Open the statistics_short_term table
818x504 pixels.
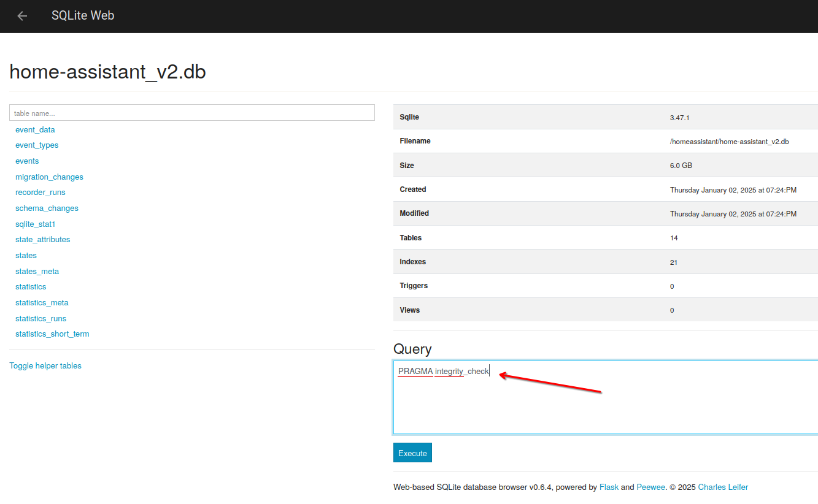tap(52, 334)
